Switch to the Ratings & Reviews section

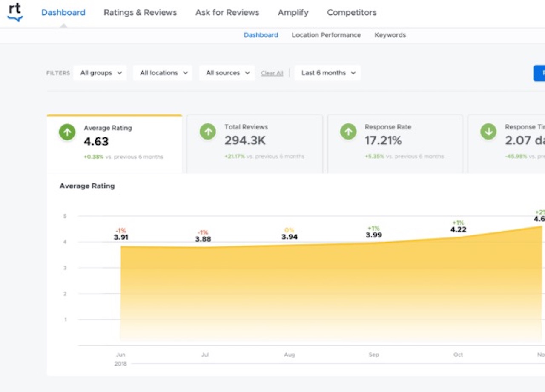tap(140, 12)
